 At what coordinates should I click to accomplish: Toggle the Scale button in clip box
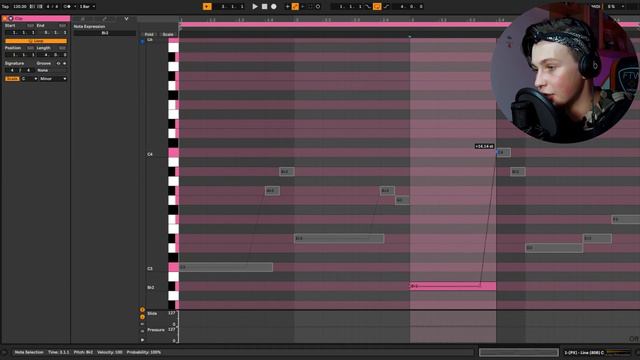pyautogui.click(x=12, y=78)
